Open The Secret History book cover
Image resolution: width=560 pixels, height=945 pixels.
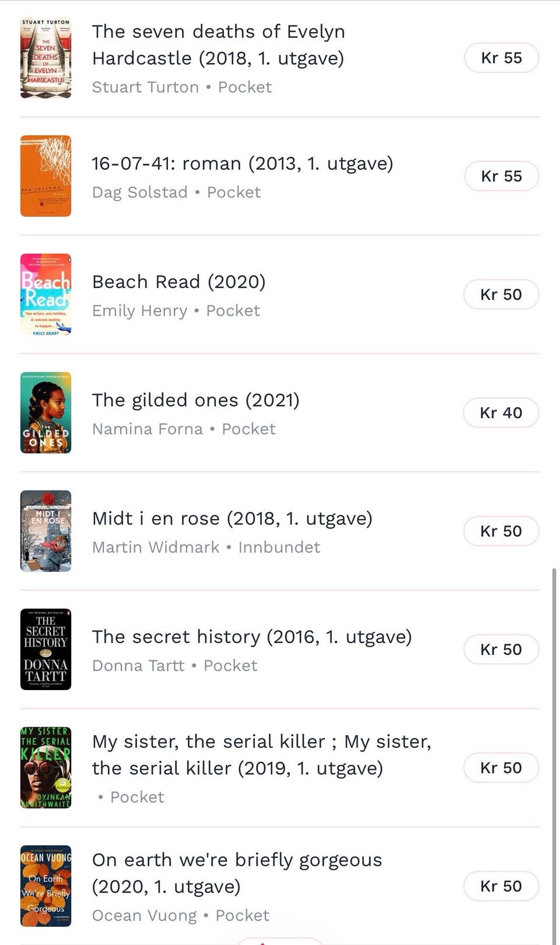pos(45,649)
